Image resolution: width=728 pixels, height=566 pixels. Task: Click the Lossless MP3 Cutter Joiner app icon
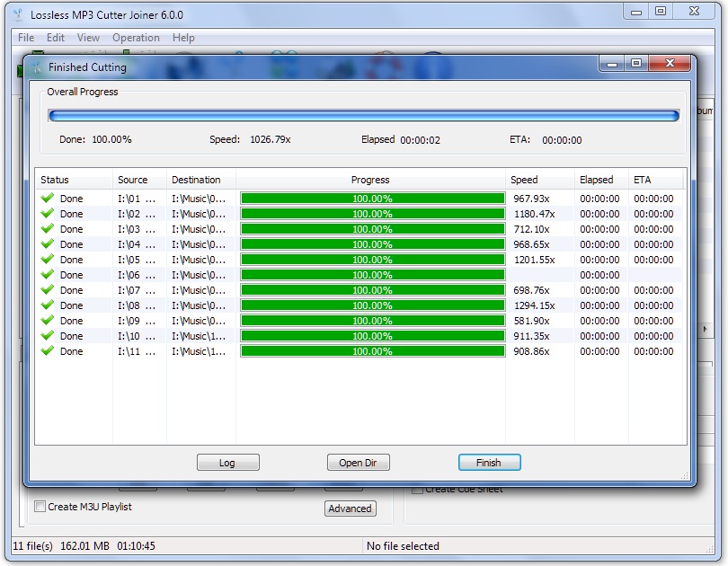[18, 15]
